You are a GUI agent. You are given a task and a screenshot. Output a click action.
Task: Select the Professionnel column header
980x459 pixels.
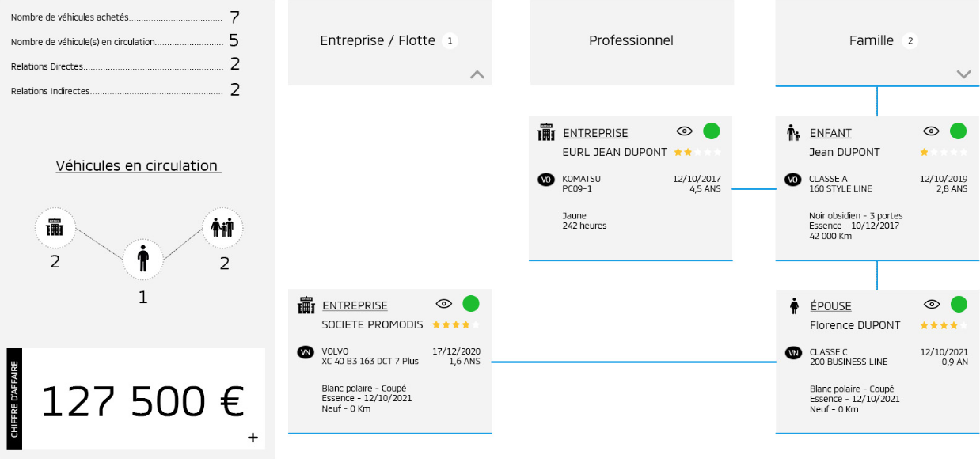[x=631, y=40]
